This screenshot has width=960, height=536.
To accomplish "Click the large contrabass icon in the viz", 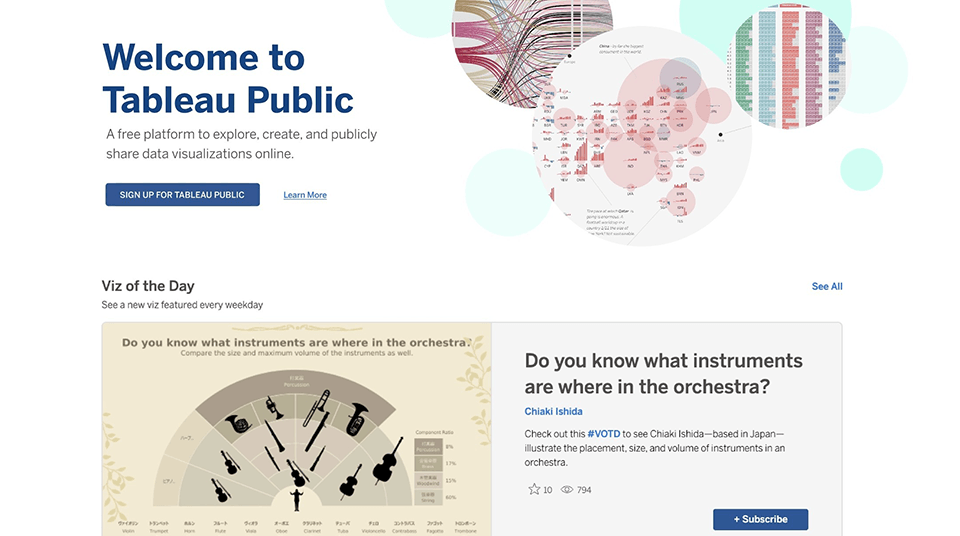I will point(387,460).
